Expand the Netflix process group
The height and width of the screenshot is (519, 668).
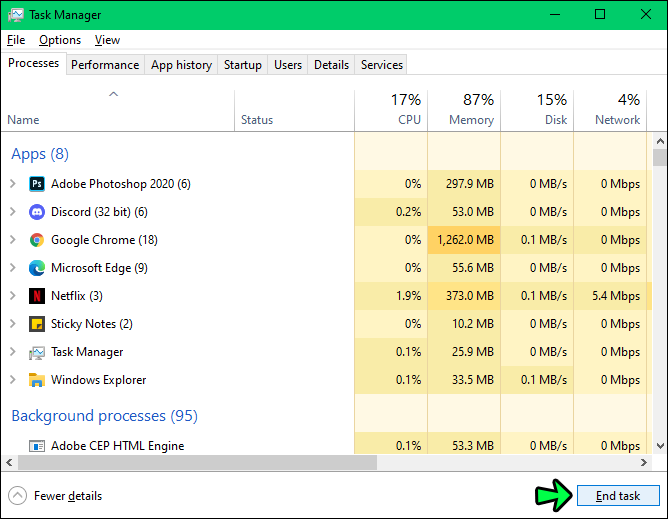pyautogui.click(x=13, y=296)
